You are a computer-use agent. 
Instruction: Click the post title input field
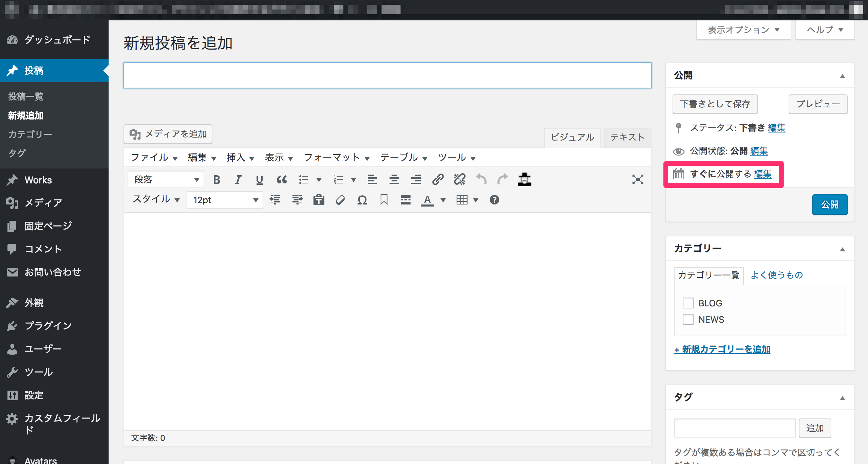pos(387,75)
